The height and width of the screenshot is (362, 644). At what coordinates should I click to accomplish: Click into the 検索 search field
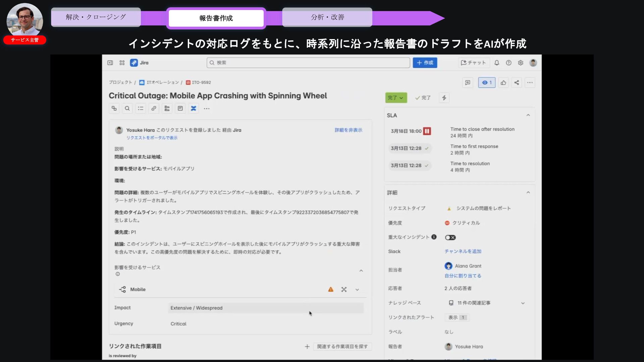309,63
